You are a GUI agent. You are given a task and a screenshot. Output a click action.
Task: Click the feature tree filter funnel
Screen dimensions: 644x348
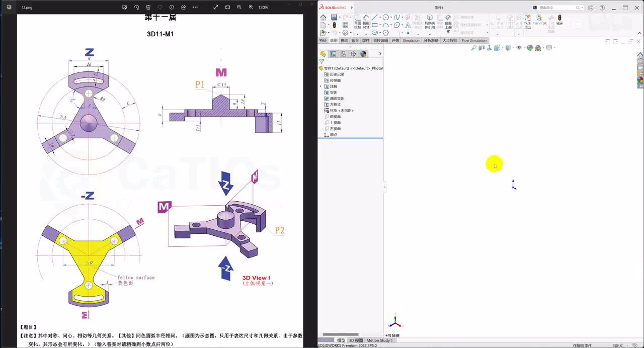321,62
